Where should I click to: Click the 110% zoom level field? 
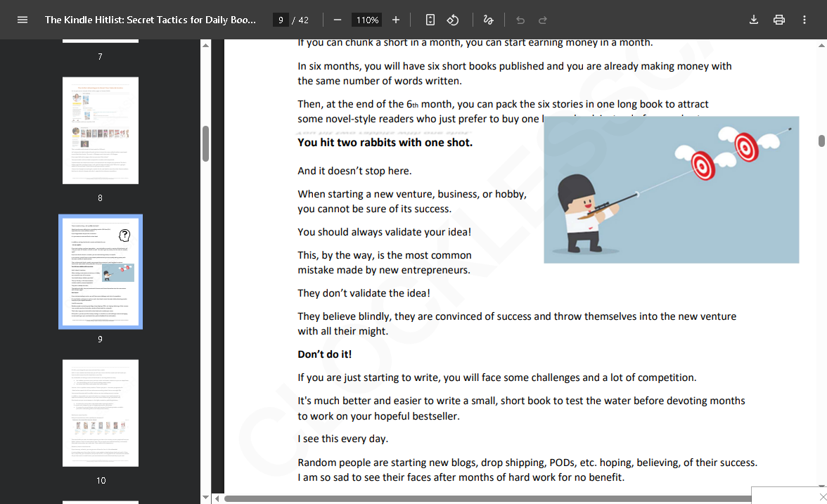[367, 20]
